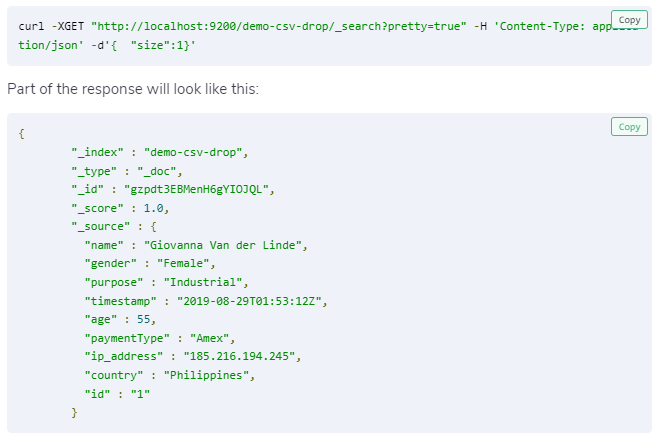This screenshot has height=437, width=663.
Task: Click the timestamp value 2019-08-29T01:53:12Z
Action: click(x=252, y=300)
